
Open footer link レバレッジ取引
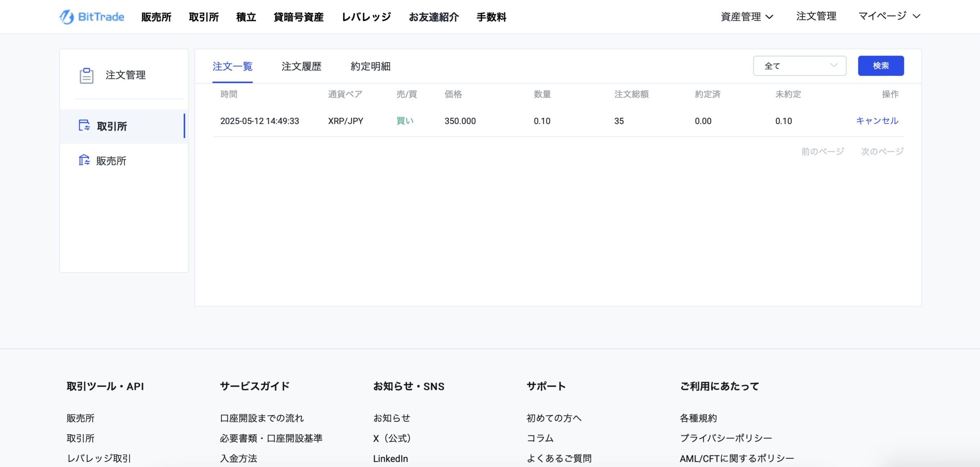click(x=99, y=458)
